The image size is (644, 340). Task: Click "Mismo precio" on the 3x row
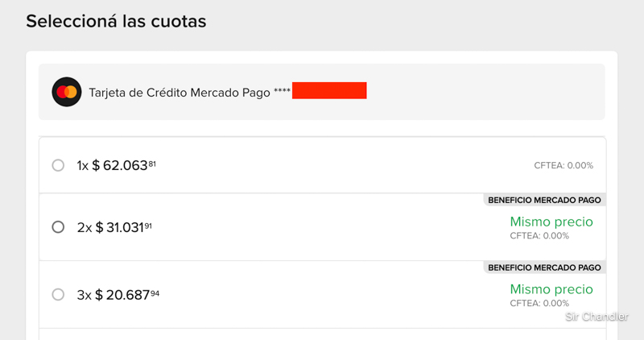coord(551,289)
